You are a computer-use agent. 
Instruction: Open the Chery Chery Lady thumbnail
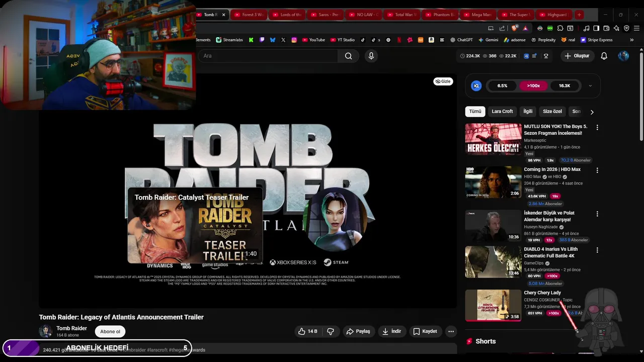point(493,305)
